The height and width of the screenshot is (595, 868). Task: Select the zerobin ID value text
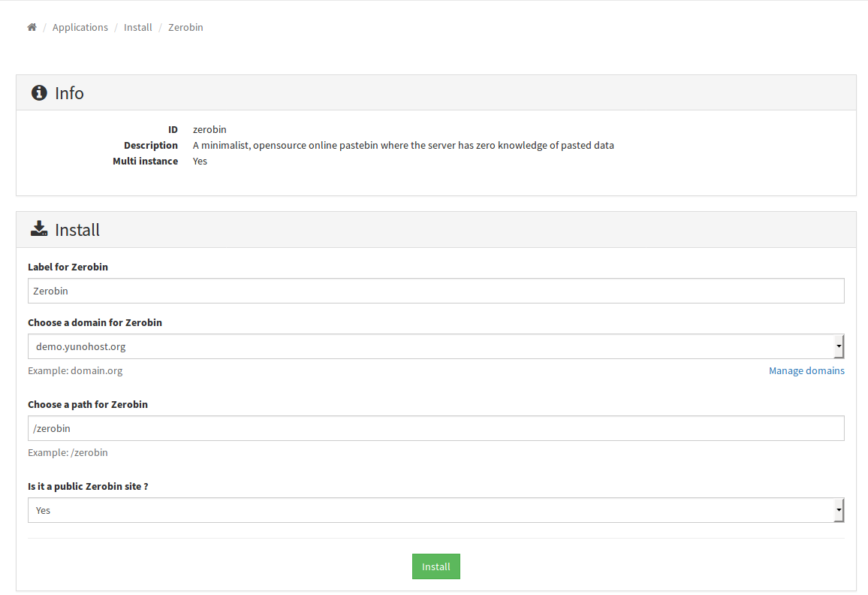(x=209, y=130)
